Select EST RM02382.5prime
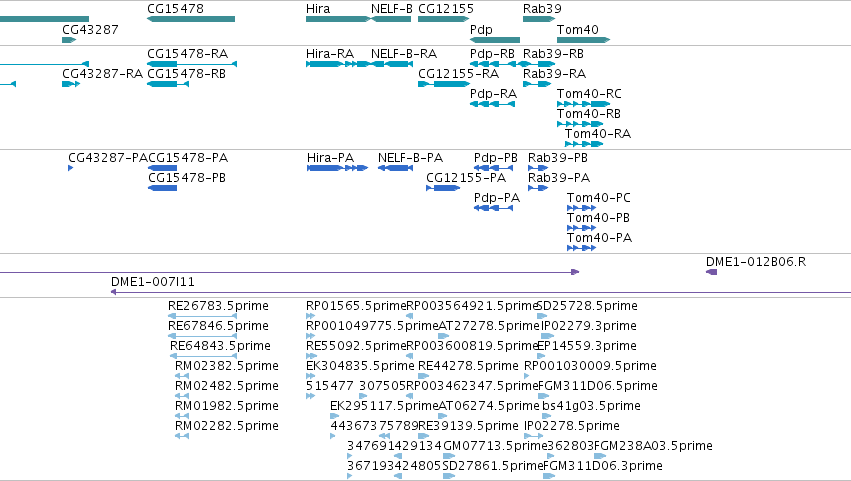Image resolution: width=851 pixels, height=481 pixels. point(182,376)
